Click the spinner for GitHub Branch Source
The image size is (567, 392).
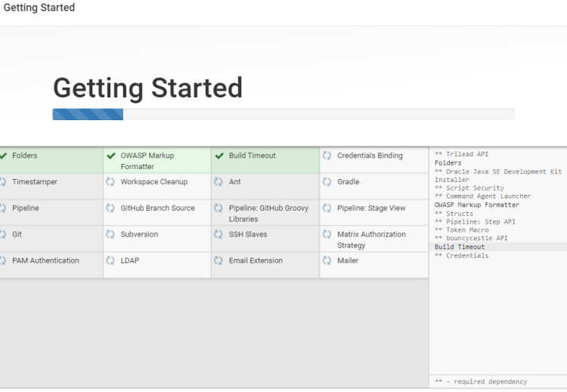(110, 208)
